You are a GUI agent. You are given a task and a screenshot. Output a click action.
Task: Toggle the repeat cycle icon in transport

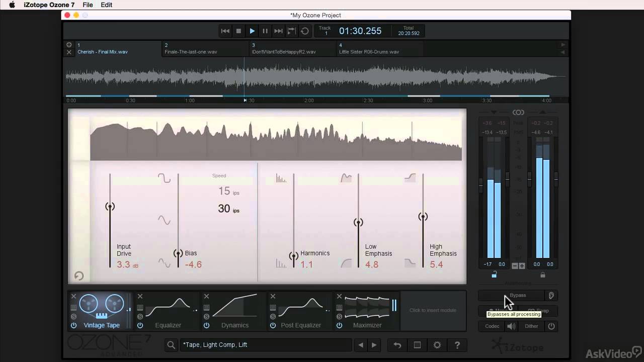coord(305,31)
